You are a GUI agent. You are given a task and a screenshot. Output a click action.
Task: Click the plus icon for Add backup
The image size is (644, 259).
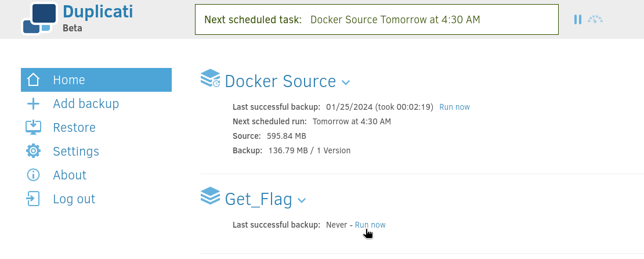point(33,103)
